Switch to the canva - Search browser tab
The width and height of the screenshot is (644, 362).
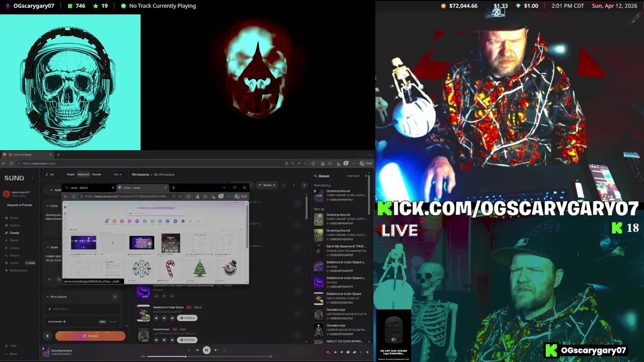[89, 188]
